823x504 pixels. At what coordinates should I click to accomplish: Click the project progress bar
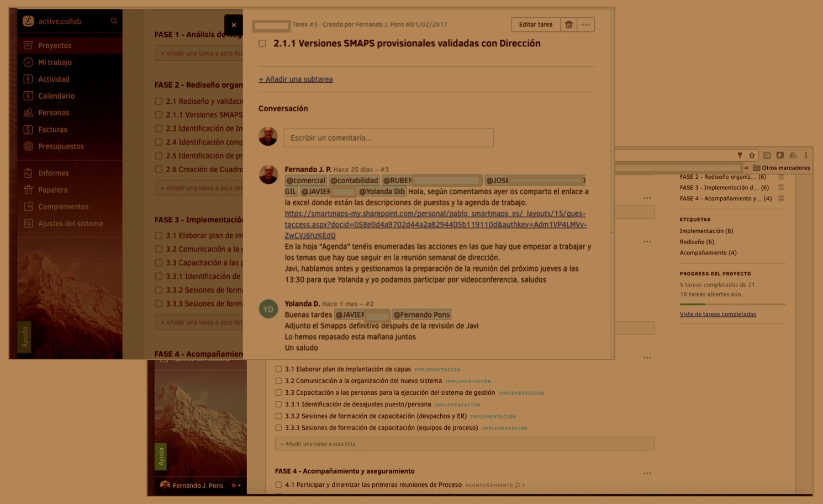coord(733,304)
